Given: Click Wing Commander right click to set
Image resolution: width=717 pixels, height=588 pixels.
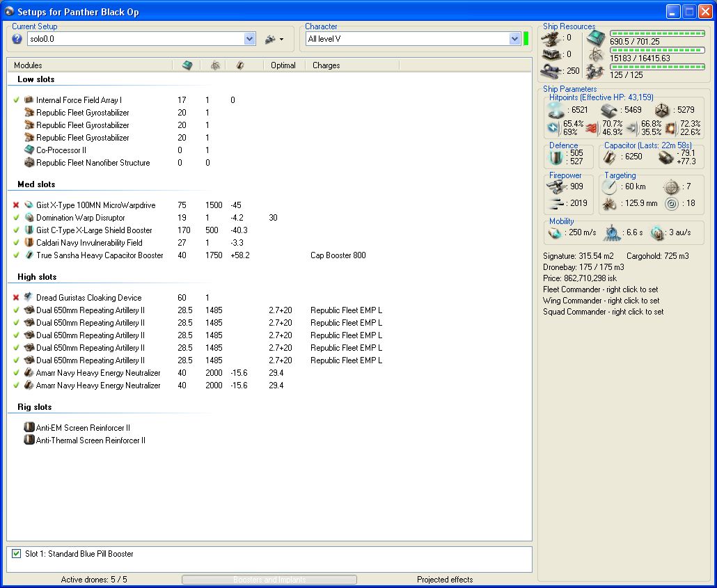Looking at the screenshot, I should pyautogui.click(x=601, y=301).
